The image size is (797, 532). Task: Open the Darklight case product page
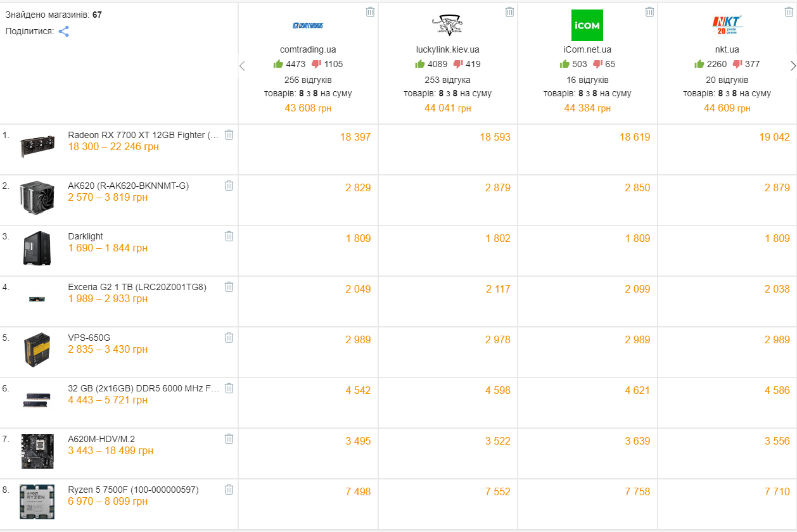click(x=86, y=236)
